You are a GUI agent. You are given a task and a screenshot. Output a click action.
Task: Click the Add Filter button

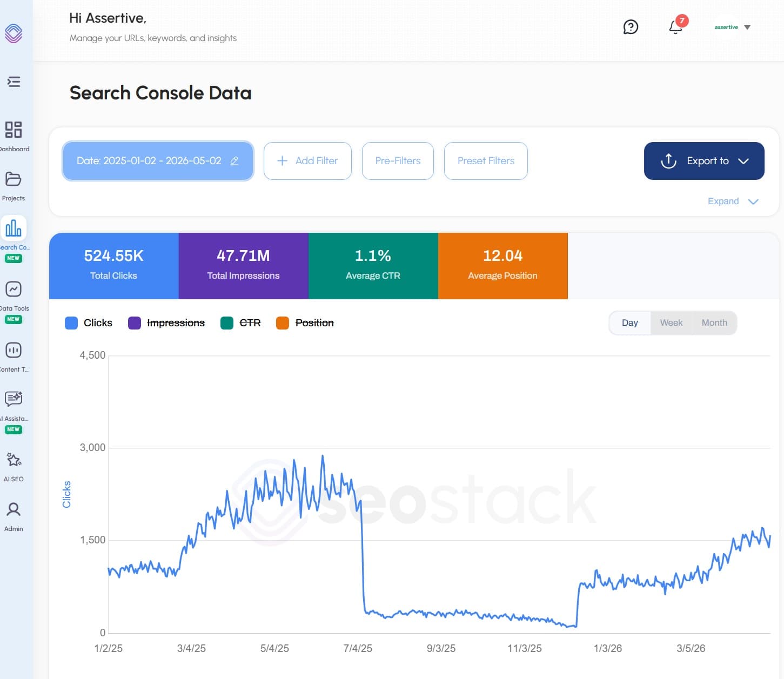point(307,161)
